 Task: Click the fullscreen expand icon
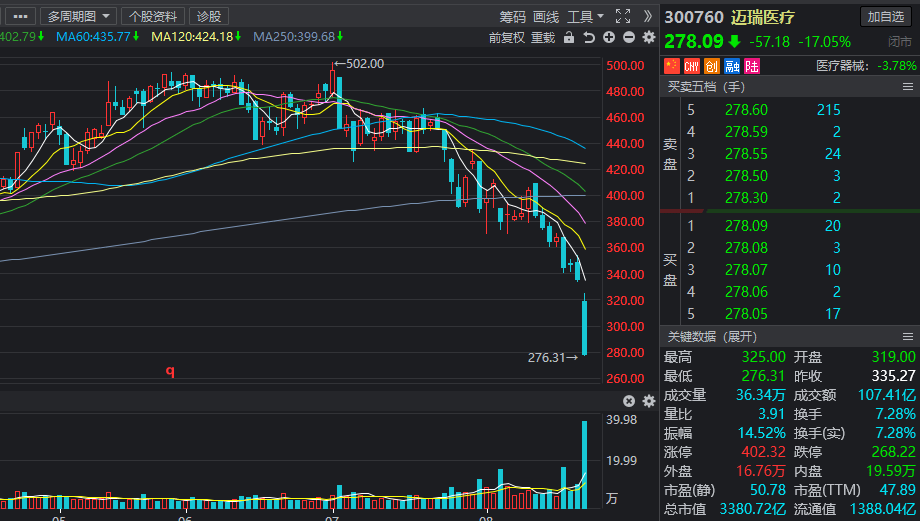click(x=623, y=16)
